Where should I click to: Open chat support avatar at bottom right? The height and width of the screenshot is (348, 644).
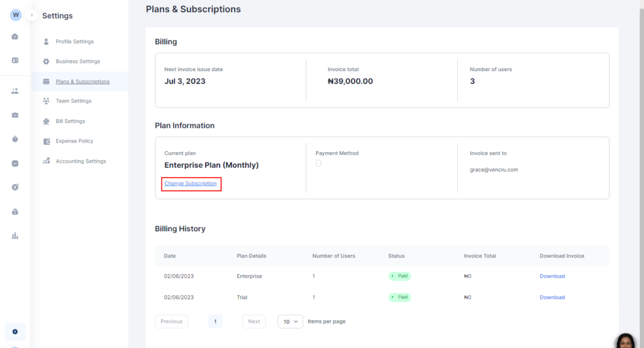point(626,340)
